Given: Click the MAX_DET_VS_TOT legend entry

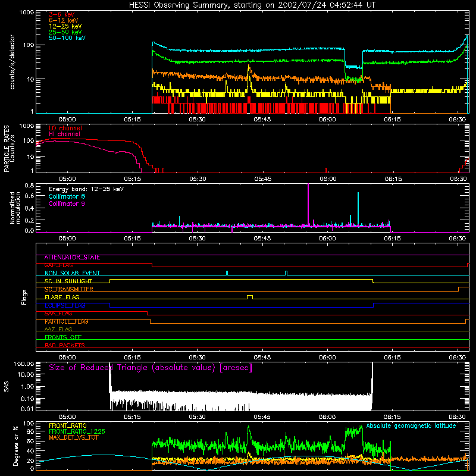Looking at the screenshot, I should 73,437.
